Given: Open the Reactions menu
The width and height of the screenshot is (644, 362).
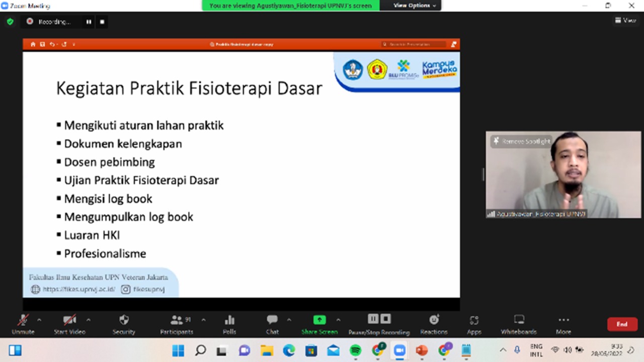Looking at the screenshot, I should tap(434, 320).
